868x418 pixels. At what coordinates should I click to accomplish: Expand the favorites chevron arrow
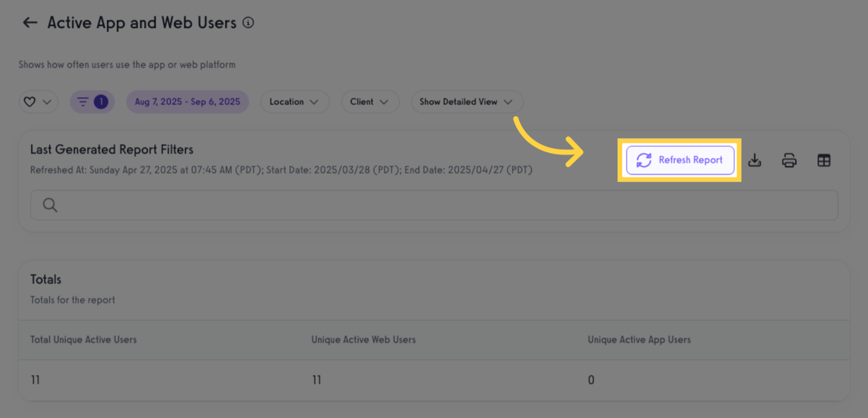click(x=47, y=102)
